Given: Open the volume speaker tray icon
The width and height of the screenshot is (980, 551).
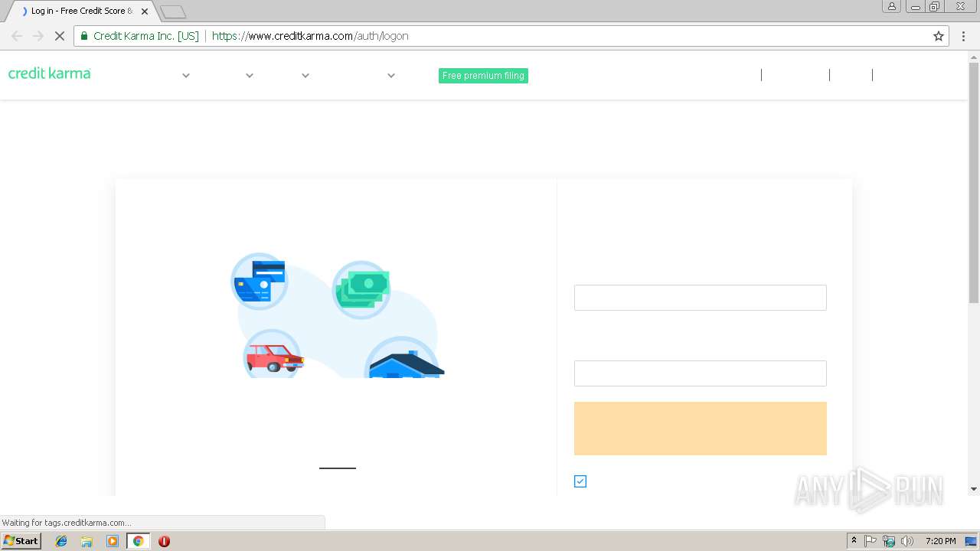Looking at the screenshot, I should (x=907, y=541).
